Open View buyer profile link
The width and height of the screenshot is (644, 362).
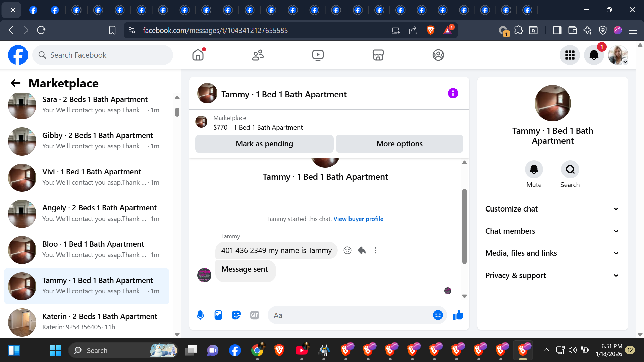point(358,219)
